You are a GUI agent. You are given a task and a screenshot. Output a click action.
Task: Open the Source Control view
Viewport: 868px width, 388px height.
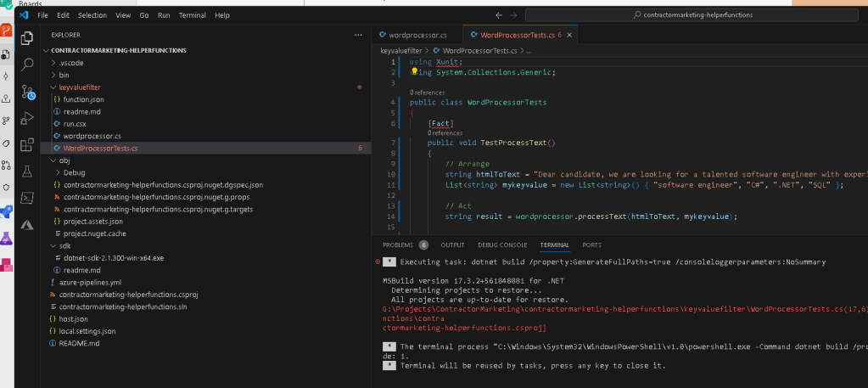click(x=28, y=92)
